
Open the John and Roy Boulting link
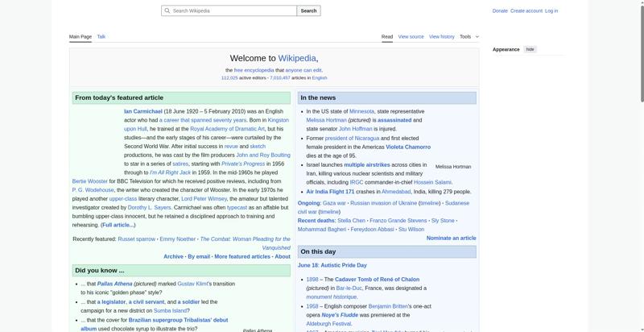(x=263, y=156)
